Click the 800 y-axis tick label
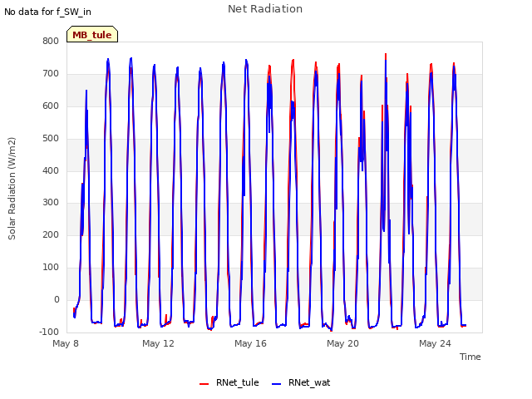This screenshot has height=399, width=532. click(51, 41)
